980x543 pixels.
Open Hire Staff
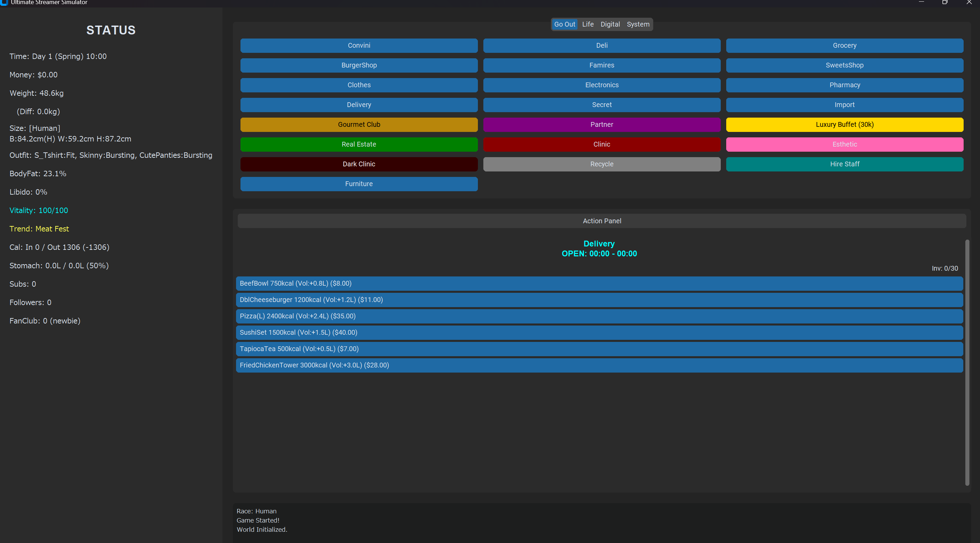(x=844, y=164)
